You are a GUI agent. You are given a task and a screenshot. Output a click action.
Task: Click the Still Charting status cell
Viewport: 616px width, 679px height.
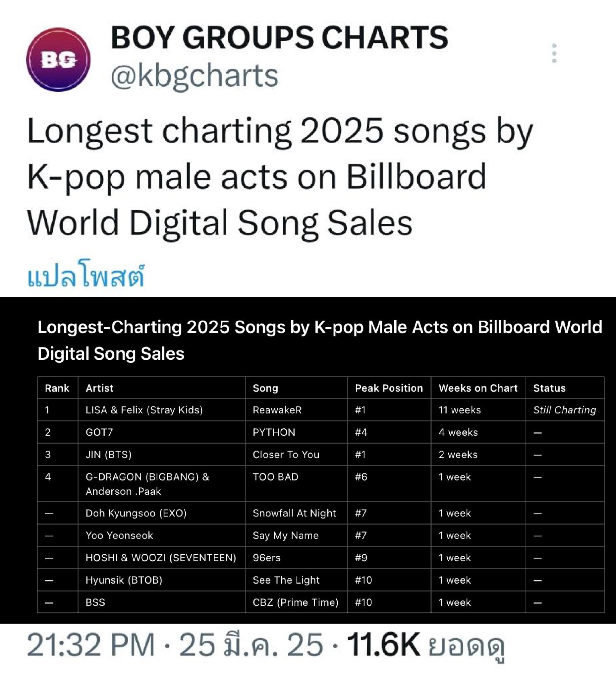click(565, 410)
